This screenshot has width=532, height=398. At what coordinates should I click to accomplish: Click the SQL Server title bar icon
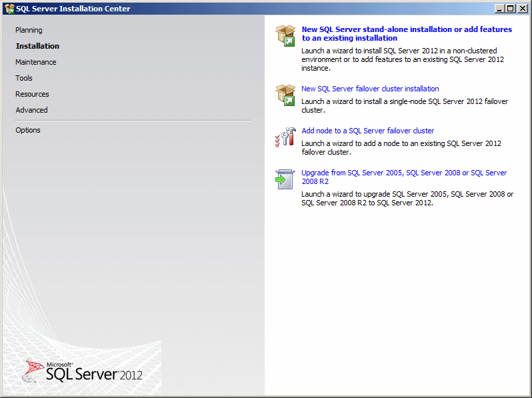coord(9,9)
